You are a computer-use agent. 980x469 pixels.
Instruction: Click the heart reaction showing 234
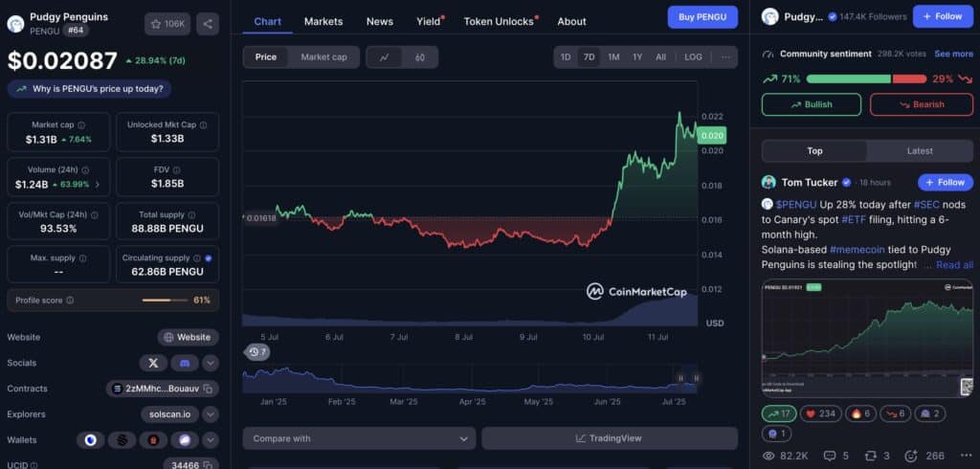pyautogui.click(x=820, y=414)
